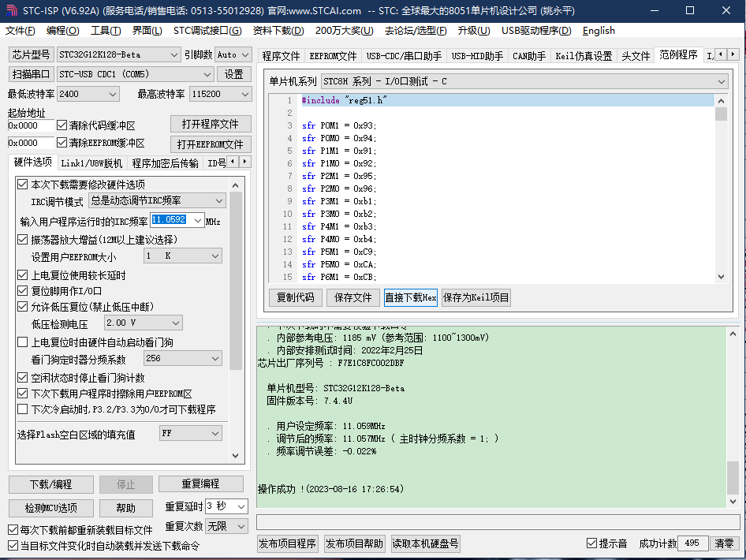Image resolution: width=746 pixels, height=560 pixels.
Task: Click 下载/编程 button
Action: pyautogui.click(x=51, y=484)
